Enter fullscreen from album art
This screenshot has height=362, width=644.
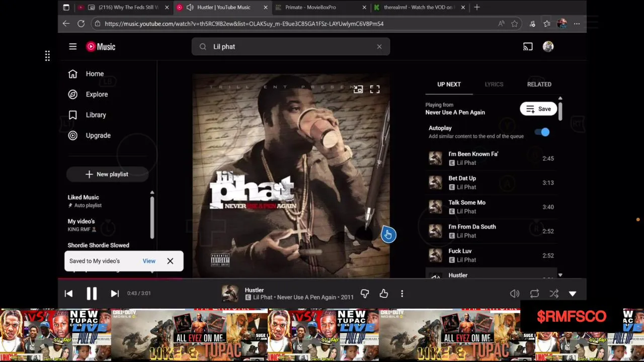375,89
